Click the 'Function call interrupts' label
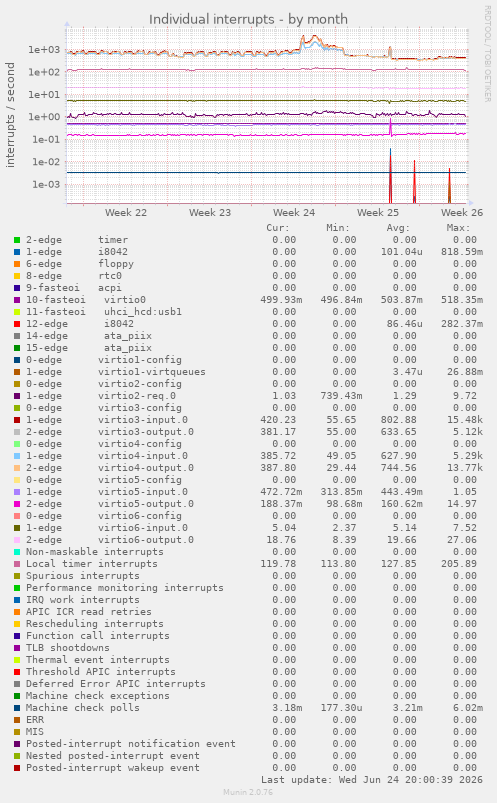 coord(97,636)
